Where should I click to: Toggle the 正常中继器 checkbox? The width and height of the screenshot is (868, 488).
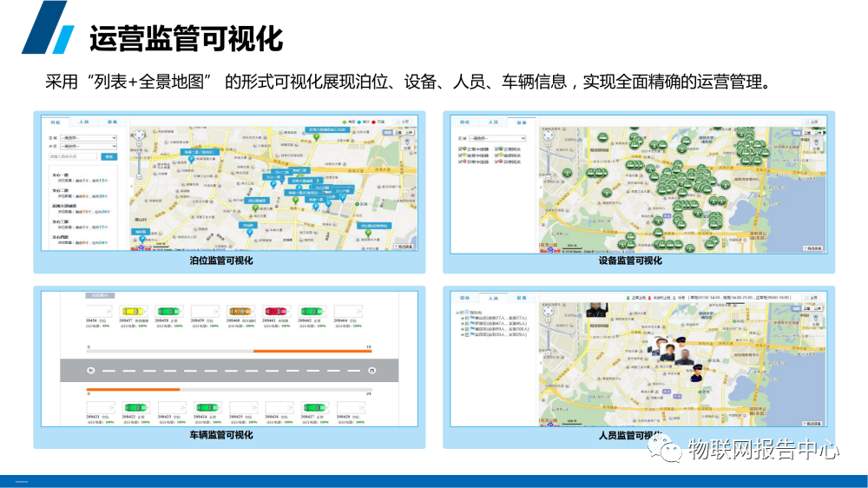[461, 149]
